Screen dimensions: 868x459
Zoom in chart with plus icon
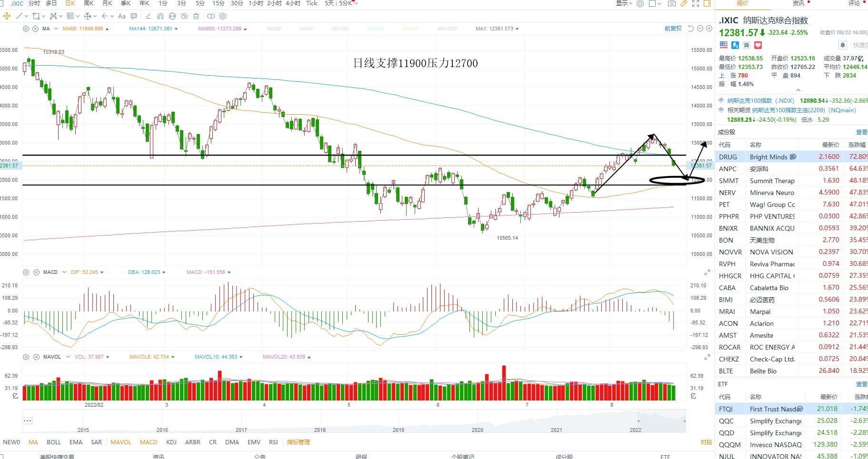pos(709,29)
